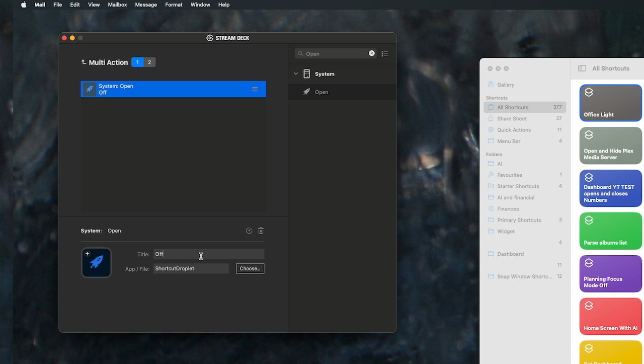Select Quick Actions in Shortcuts sidebar
644x364 pixels.
(525, 130)
